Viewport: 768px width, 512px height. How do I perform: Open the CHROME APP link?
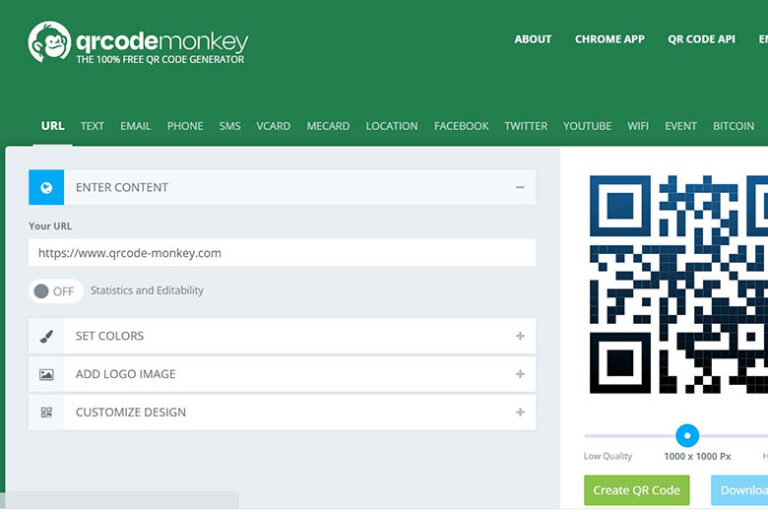[610, 39]
